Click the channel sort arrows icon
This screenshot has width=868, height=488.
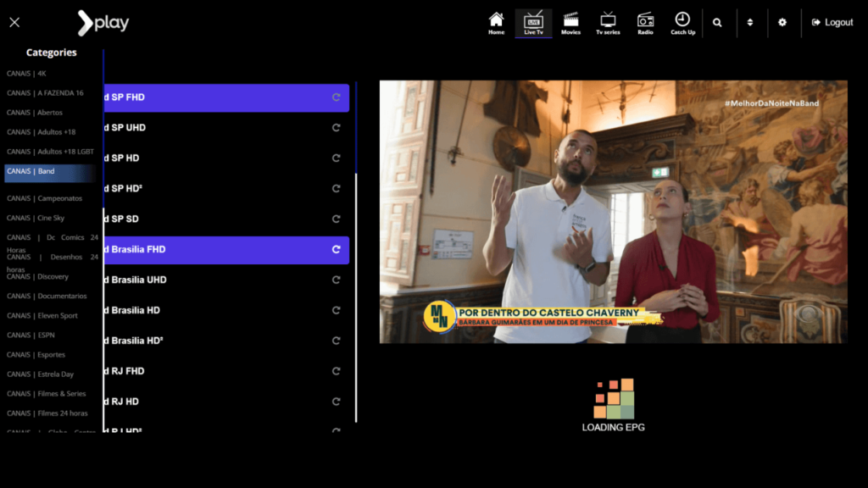(750, 22)
